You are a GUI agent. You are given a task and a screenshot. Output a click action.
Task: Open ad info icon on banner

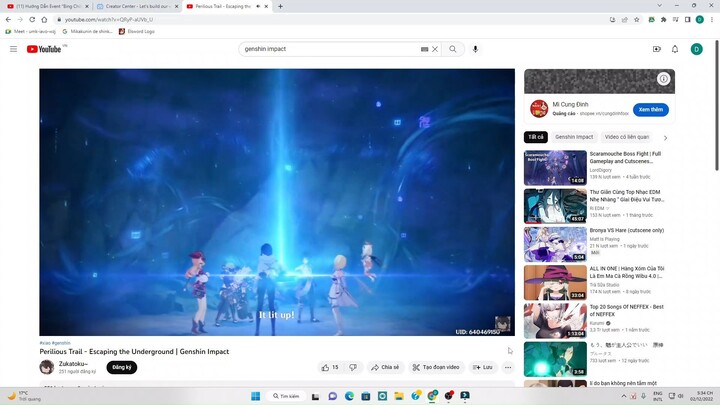[664, 79]
